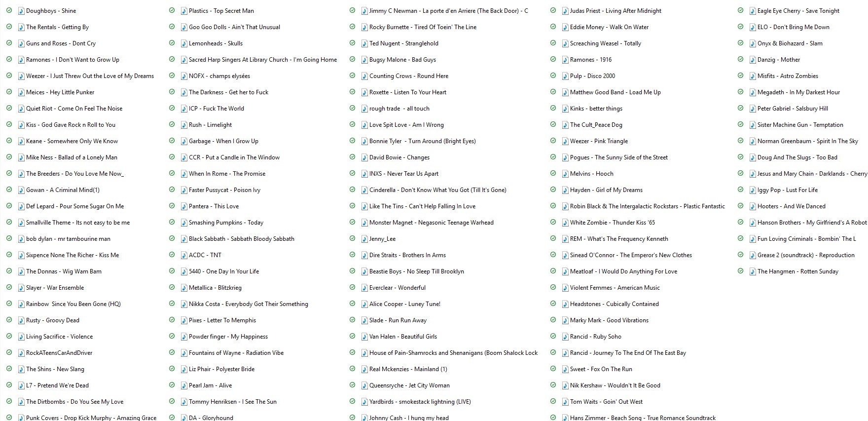
Task: Click the sync status icon for Everclear - Wonderful
Action: 352,287
